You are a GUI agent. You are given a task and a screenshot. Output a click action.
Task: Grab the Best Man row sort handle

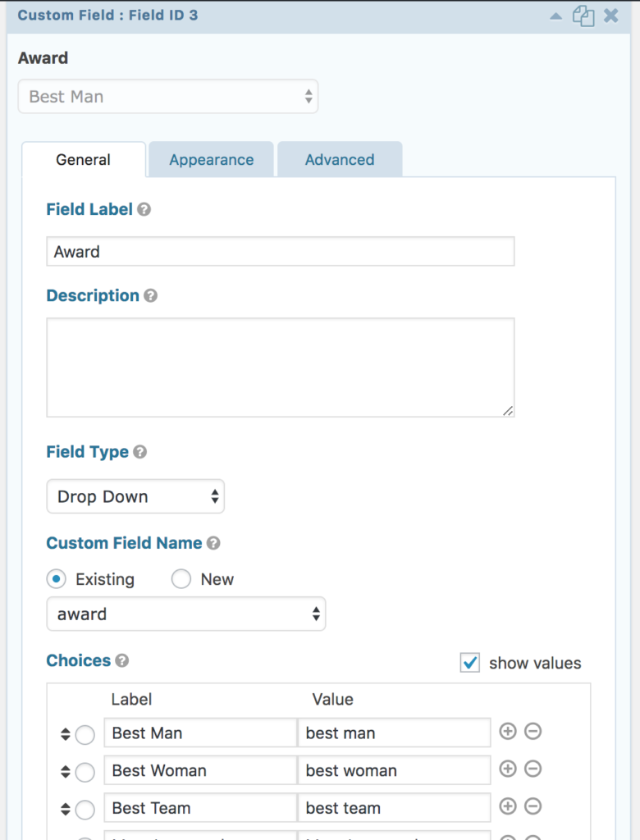66,734
